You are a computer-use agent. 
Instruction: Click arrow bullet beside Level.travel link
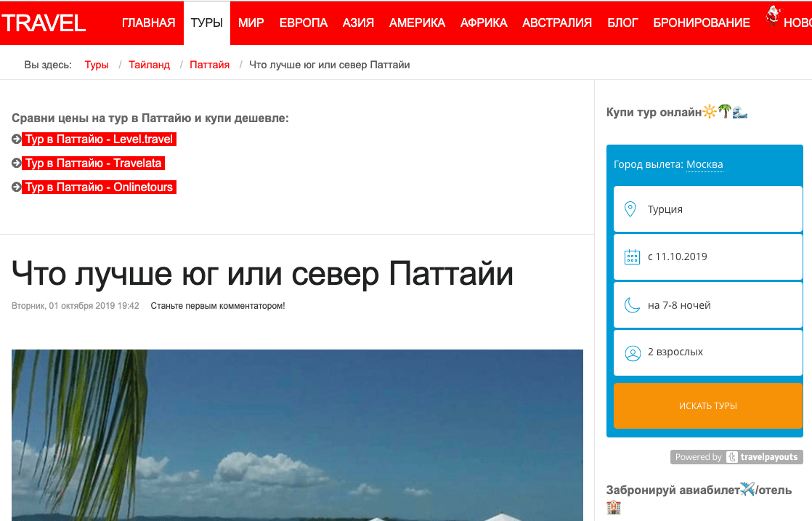17,140
